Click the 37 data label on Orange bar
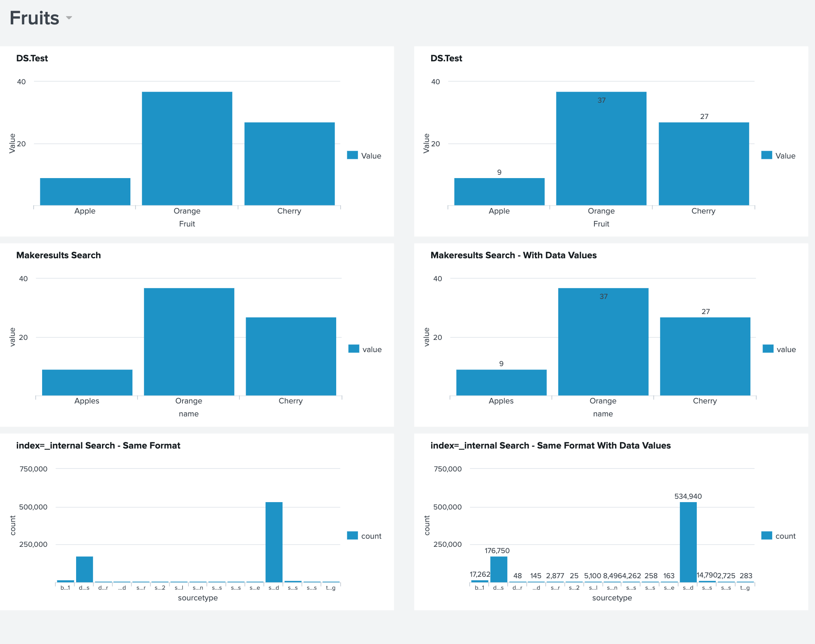The image size is (815, 644). 601,100
